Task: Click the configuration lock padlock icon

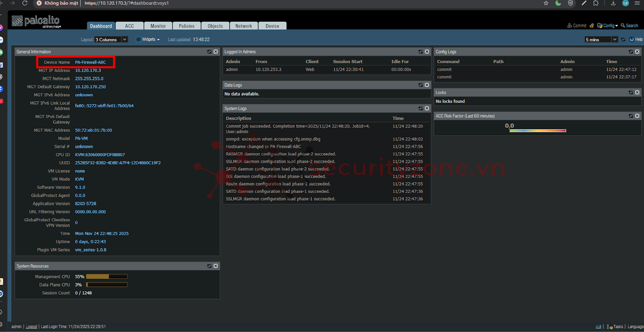Action: pyautogui.click(x=592, y=26)
